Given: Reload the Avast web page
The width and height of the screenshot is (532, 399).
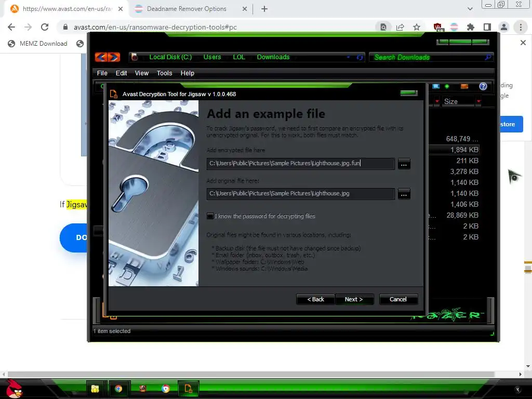Looking at the screenshot, I should pyautogui.click(x=45, y=27).
